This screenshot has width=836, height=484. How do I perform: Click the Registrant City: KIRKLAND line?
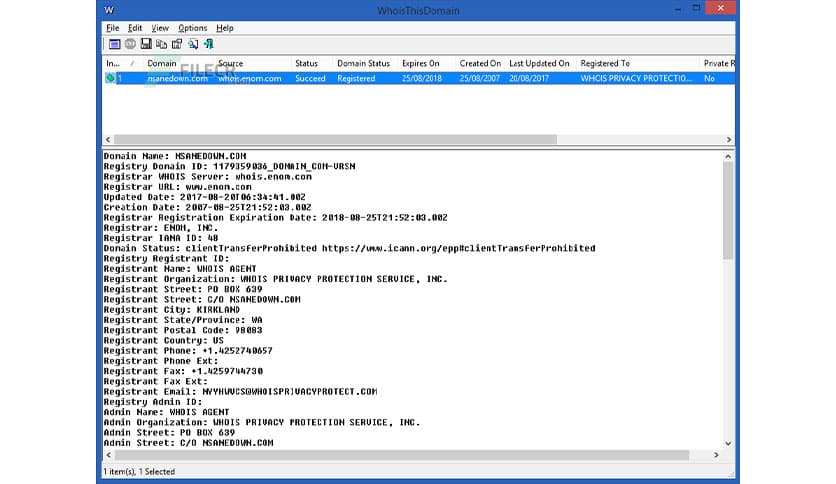click(x=172, y=310)
